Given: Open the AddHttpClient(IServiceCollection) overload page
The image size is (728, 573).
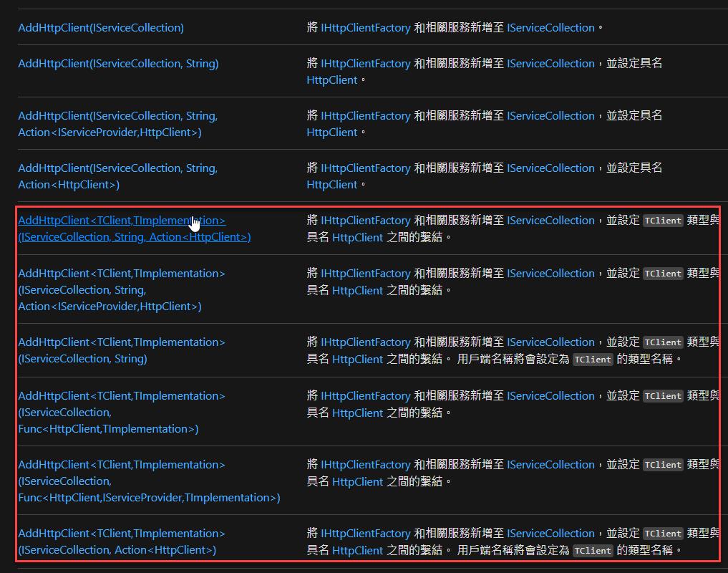Looking at the screenshot, I should coord(100,27).
